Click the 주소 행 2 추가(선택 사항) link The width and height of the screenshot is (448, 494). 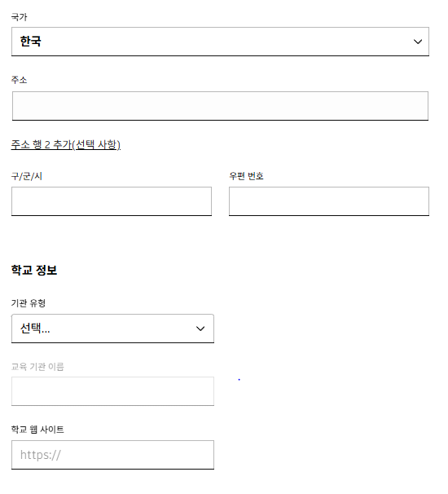tap(66, 144)
